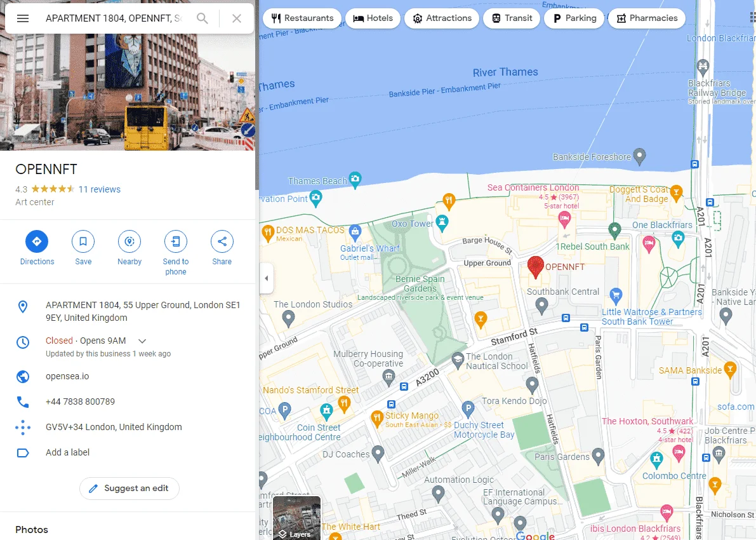Select The Hoxton, Southwark hotel pin
The width and height of the screenshot is (756, 540).
point(679,453)
